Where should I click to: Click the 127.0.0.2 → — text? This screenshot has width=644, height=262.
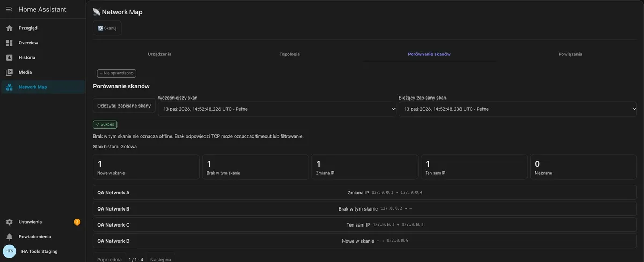pos(396,209)
